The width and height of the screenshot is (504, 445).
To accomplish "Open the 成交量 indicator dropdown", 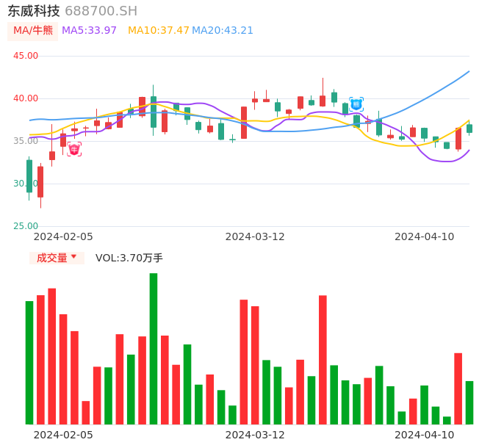I will pos(57,258).
